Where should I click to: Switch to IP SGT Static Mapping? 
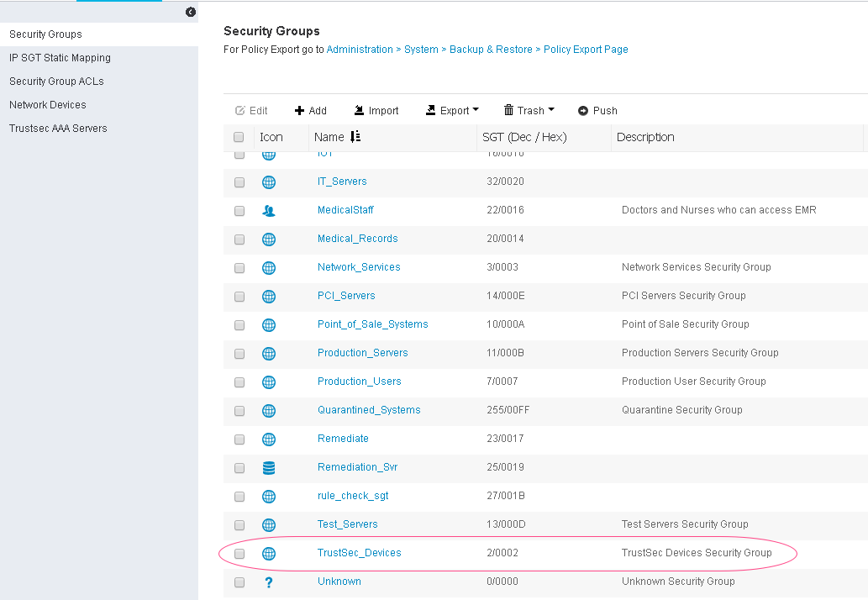point(59,57)
